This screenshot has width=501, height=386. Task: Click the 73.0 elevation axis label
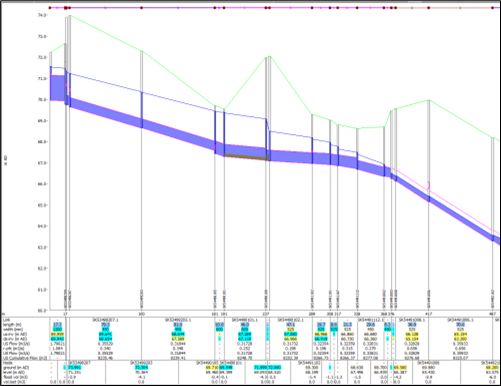click(42, 36)
